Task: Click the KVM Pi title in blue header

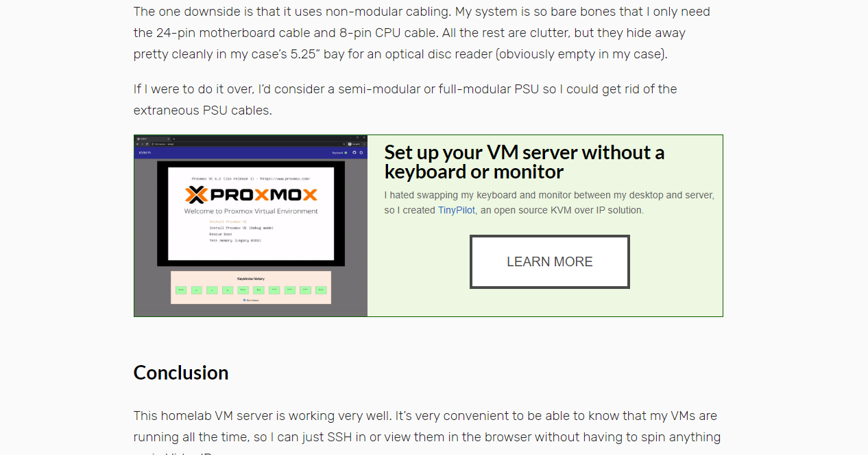Action: pos(145,152)
